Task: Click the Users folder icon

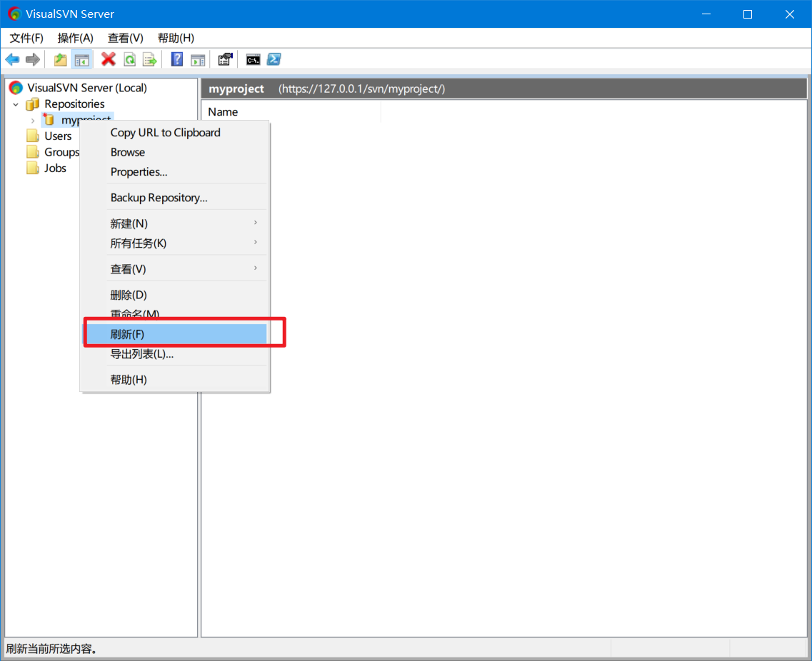Action: 33,136
